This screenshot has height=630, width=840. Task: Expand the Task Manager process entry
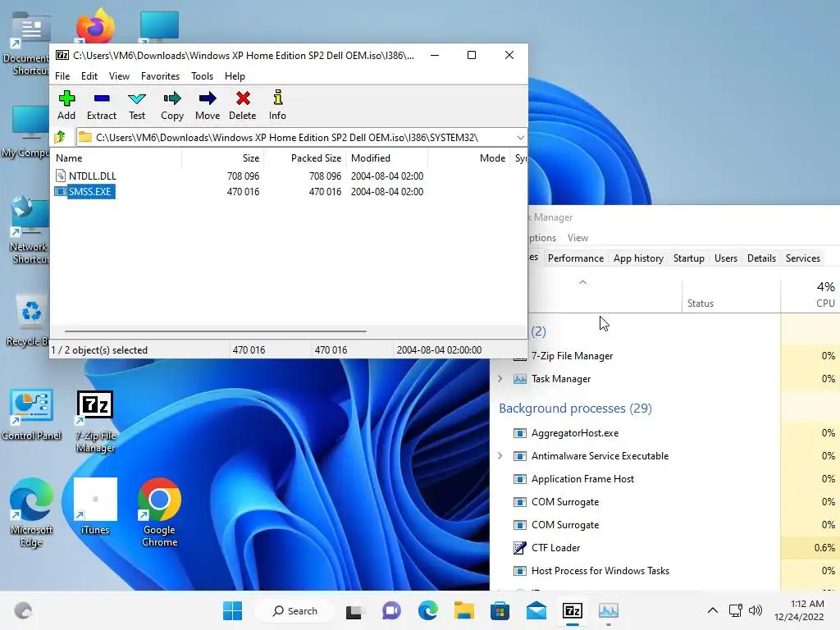[500, 379]
